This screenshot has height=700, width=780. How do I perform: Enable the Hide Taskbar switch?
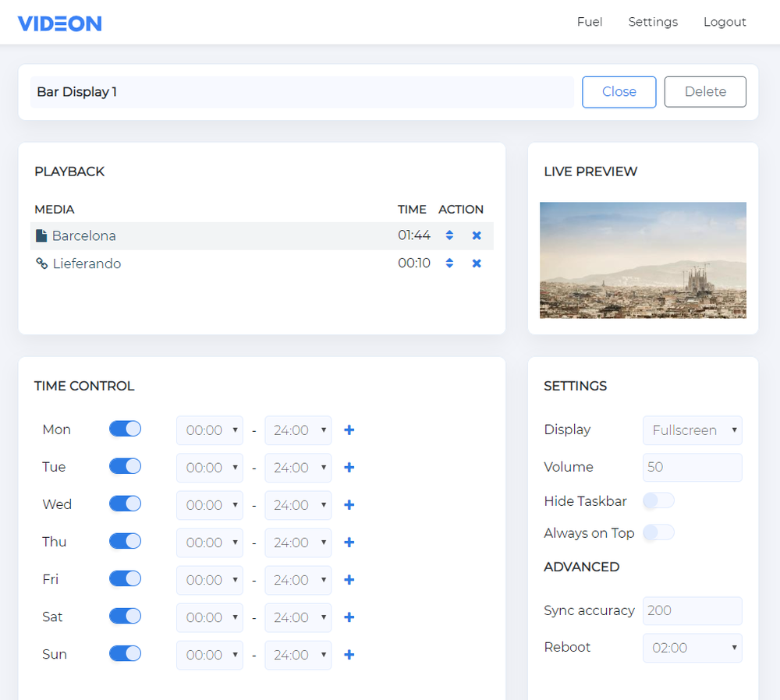[x=658, y=500]
